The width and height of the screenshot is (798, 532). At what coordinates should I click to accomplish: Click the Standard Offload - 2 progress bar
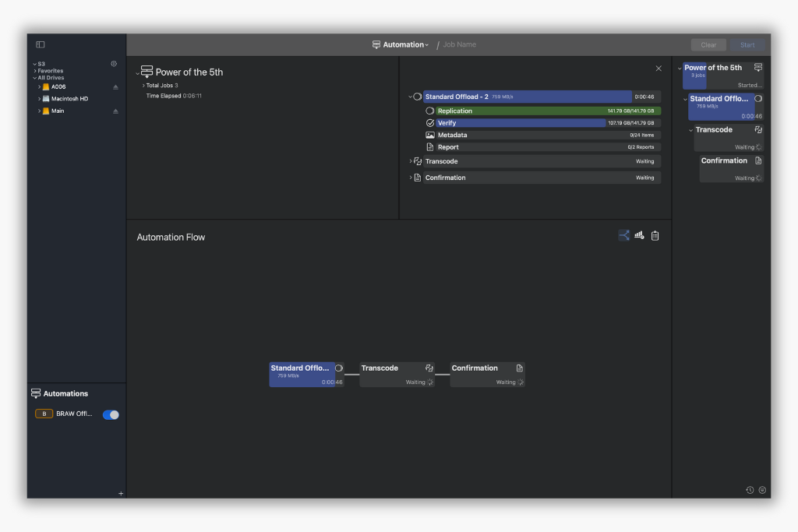pyautogui.click(x=542, y=97)
